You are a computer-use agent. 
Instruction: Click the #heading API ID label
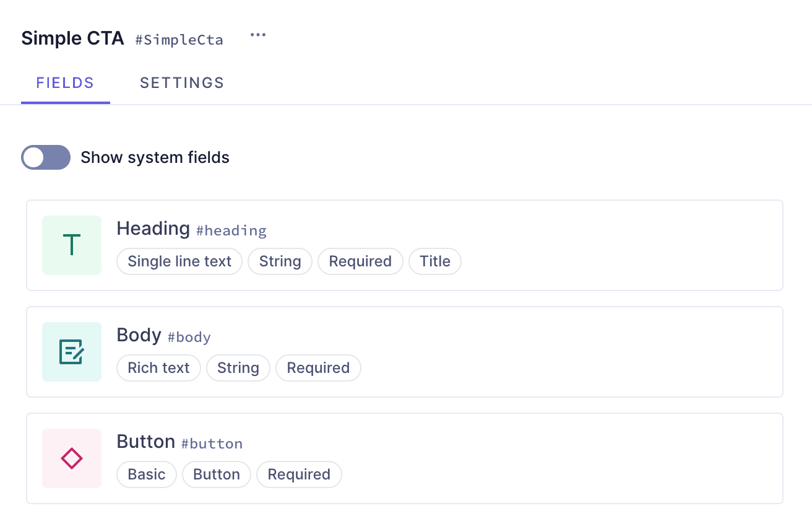tap(231, 231)
